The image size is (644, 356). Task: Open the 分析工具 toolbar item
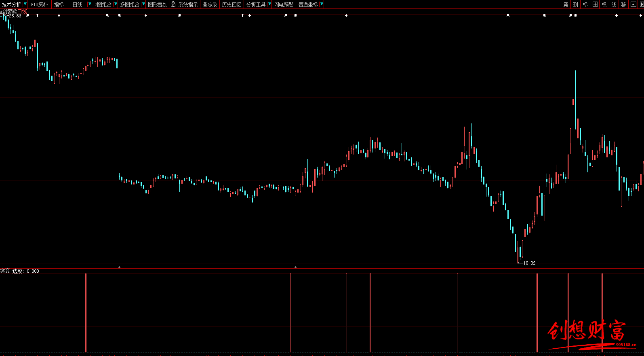(256, 4)
